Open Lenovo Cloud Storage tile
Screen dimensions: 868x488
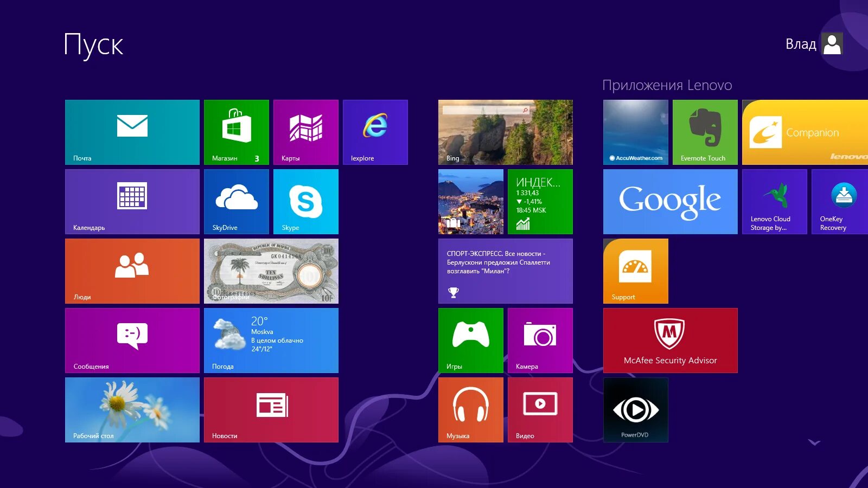click(x=775, y=202)
